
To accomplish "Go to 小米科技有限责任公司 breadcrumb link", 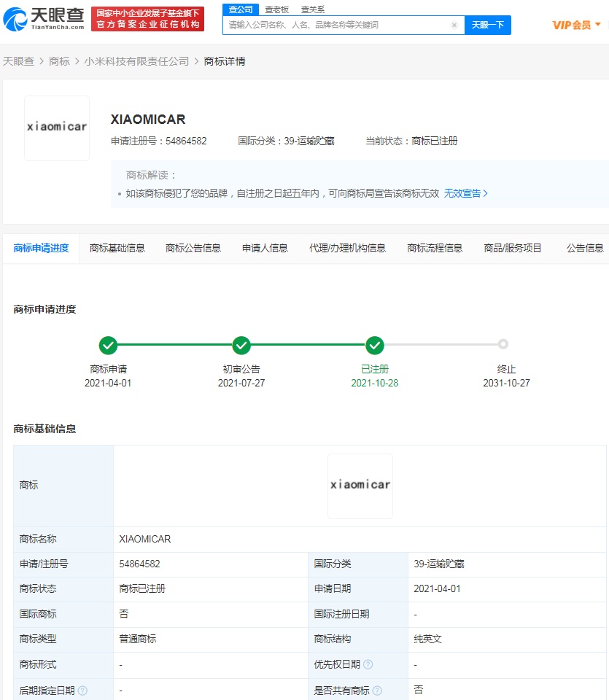I will click(x=136, y=61).
